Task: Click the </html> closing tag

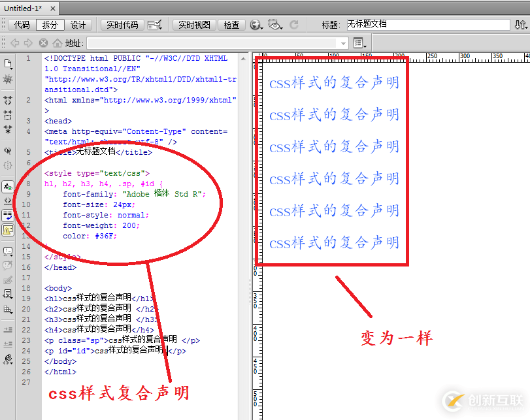Action: pyautogui.click(x=60, y=372)
